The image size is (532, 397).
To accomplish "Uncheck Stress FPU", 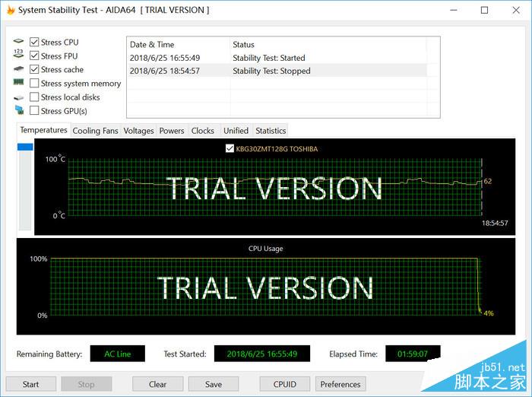I will coord(34,56).
